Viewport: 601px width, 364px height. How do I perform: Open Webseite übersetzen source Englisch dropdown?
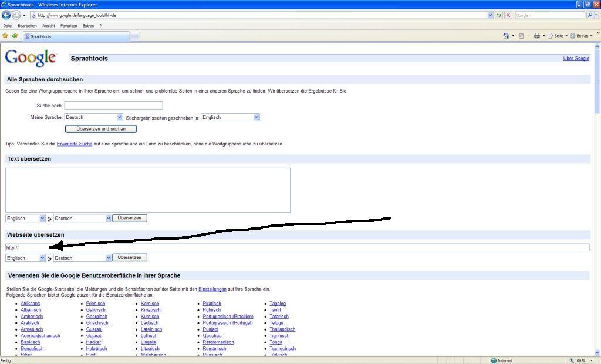26,258
